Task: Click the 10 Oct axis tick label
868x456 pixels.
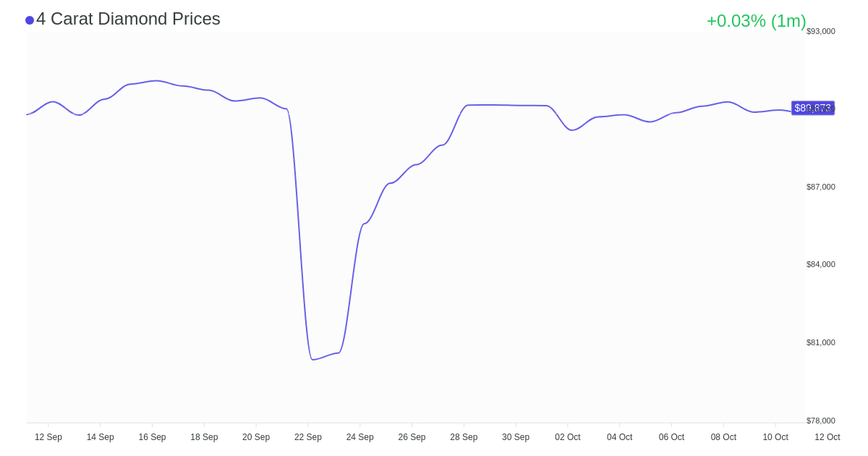Action: point(775,437)
